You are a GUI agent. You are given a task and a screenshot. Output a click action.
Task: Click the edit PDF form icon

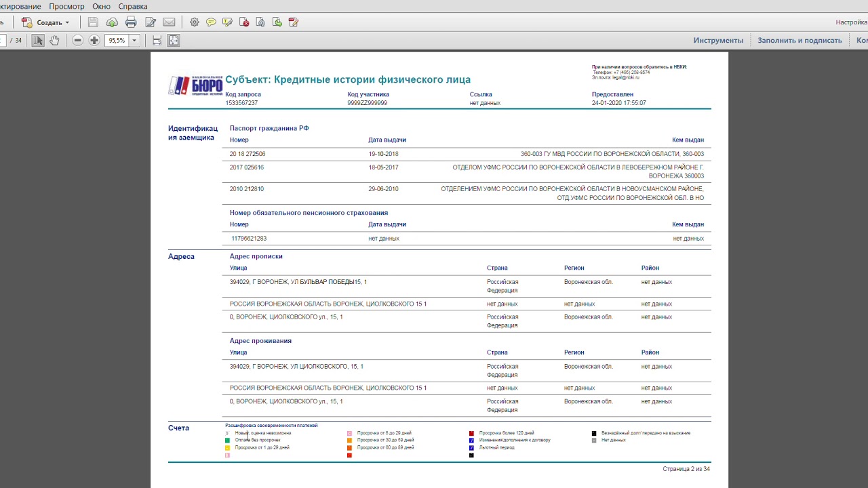pyautogui.click(x=294, y=22)
